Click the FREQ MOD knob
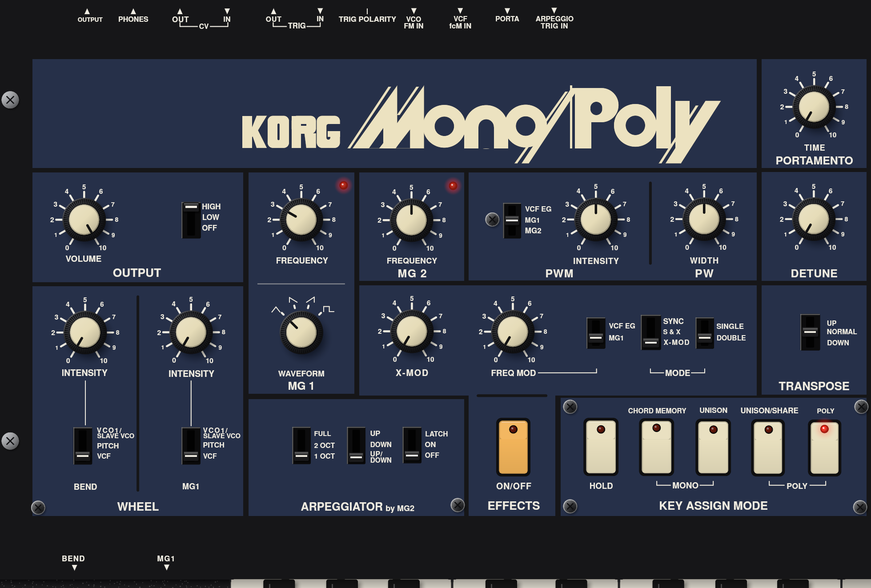 (513, 332)
